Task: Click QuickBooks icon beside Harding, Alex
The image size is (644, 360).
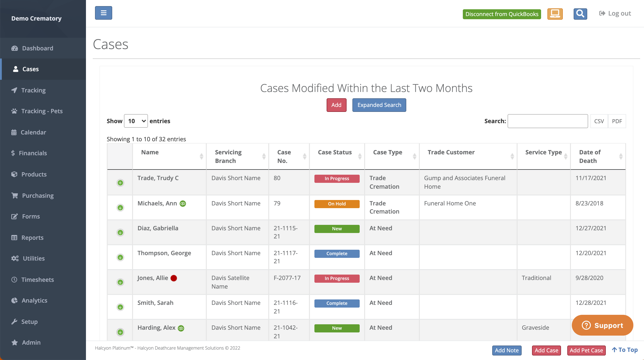Action: pos(181,328)
